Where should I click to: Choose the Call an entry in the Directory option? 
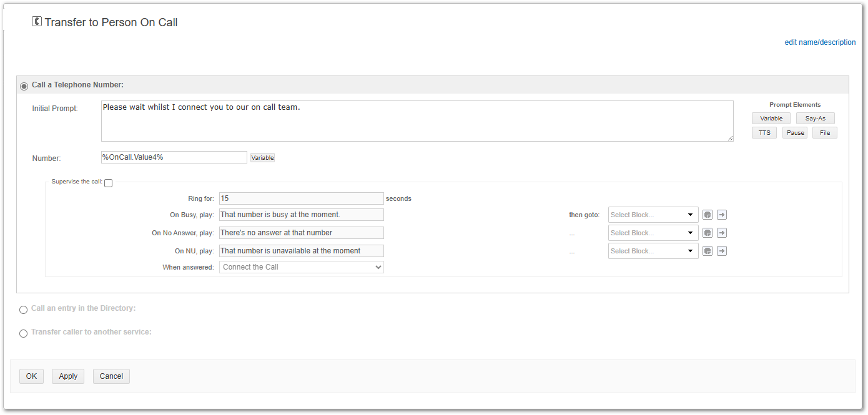(x=24, y=310)
